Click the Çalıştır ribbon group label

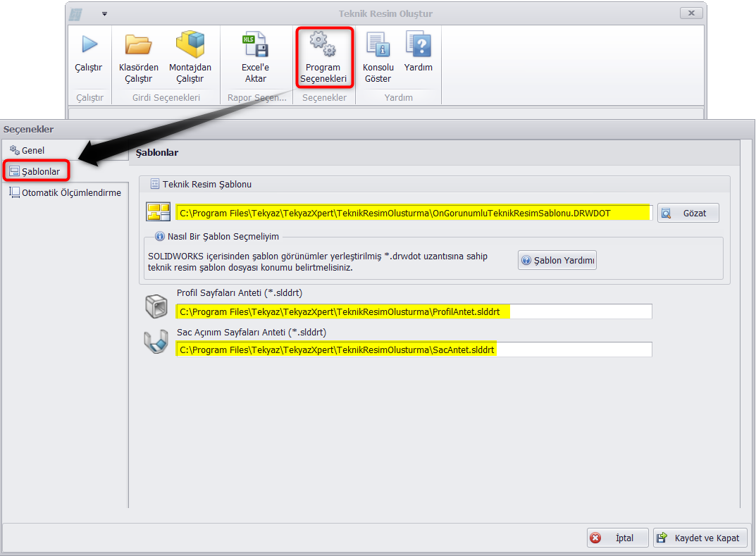pos(89,97)
